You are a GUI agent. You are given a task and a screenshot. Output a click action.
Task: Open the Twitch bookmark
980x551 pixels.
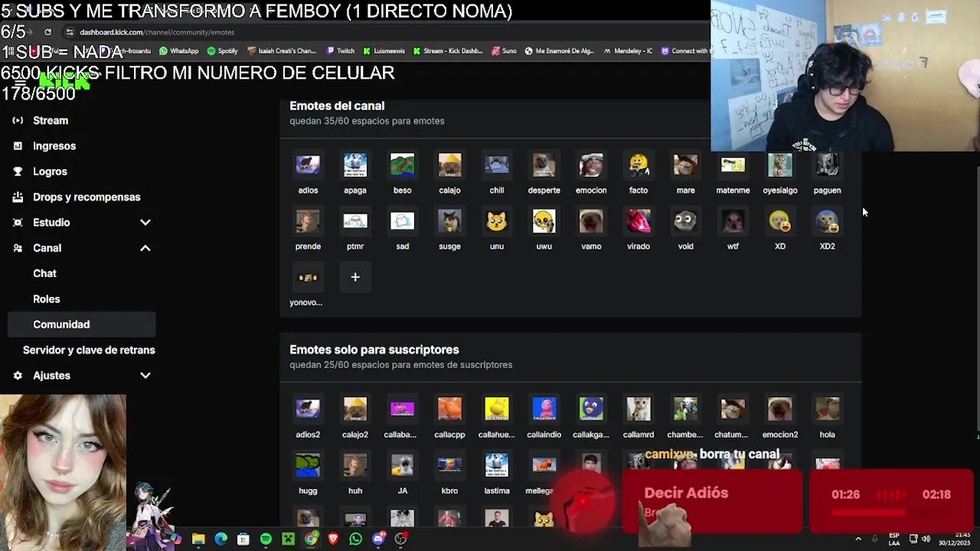coord(340,51)
